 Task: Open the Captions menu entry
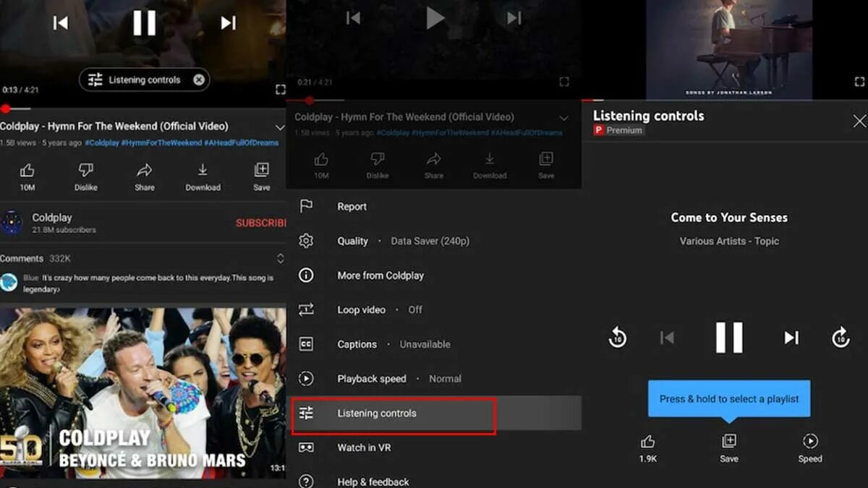click(x=434, y=344)
